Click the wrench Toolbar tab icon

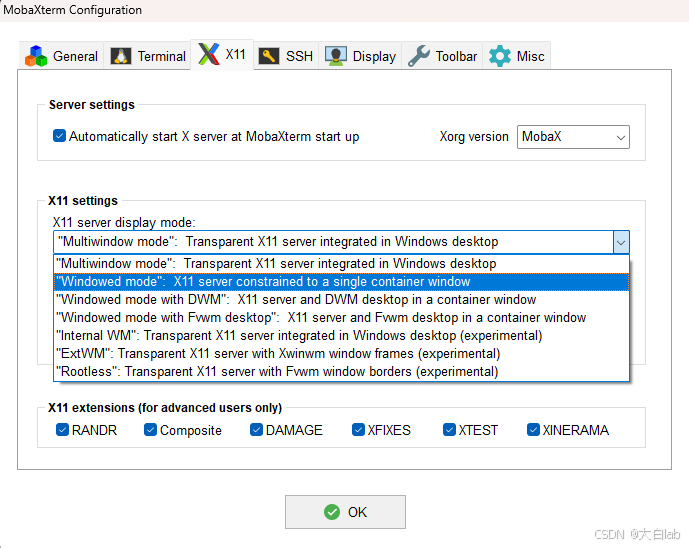pos(419,56)
